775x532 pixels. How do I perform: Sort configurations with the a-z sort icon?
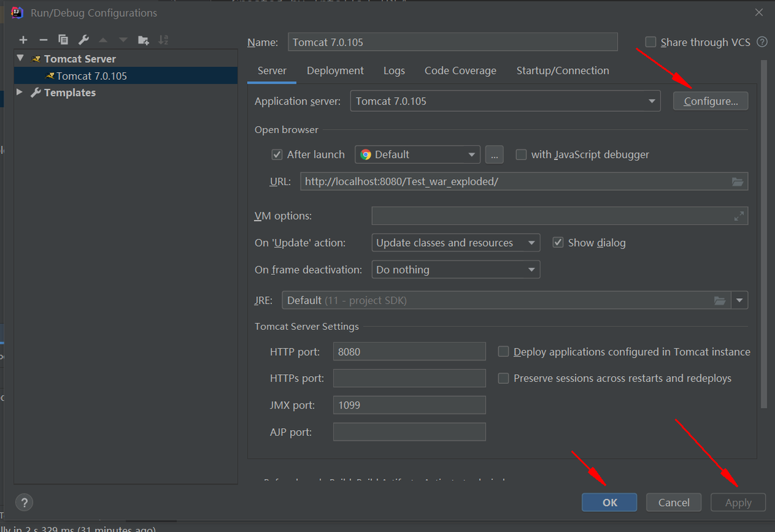[x=164, y=40]
